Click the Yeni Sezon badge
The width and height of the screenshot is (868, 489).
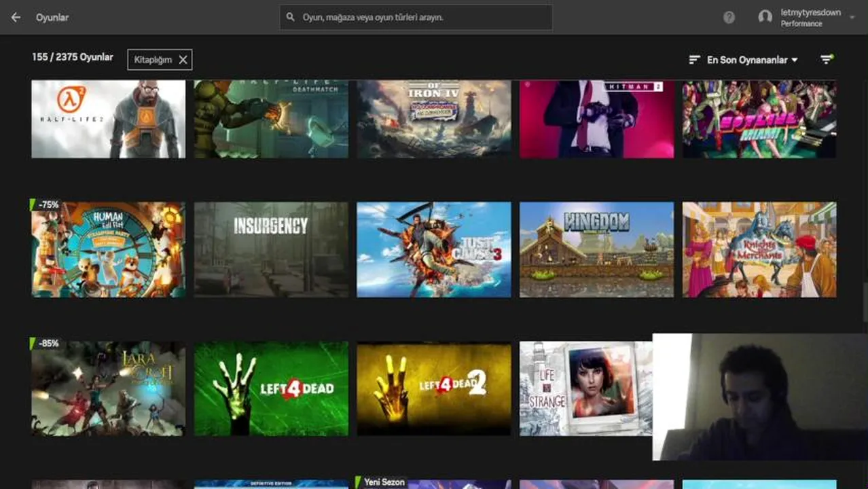tap(383, 482)
